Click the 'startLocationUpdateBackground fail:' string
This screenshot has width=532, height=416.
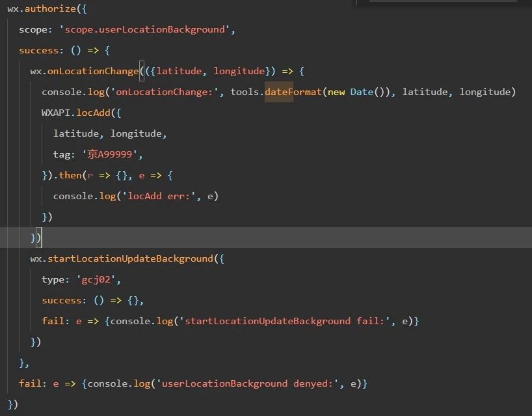284,321
